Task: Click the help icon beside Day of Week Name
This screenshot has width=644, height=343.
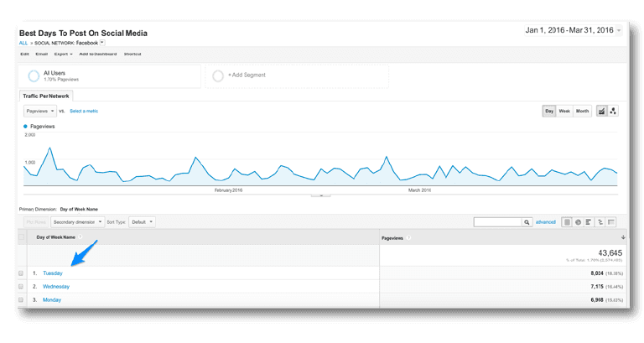Action: 80,237
